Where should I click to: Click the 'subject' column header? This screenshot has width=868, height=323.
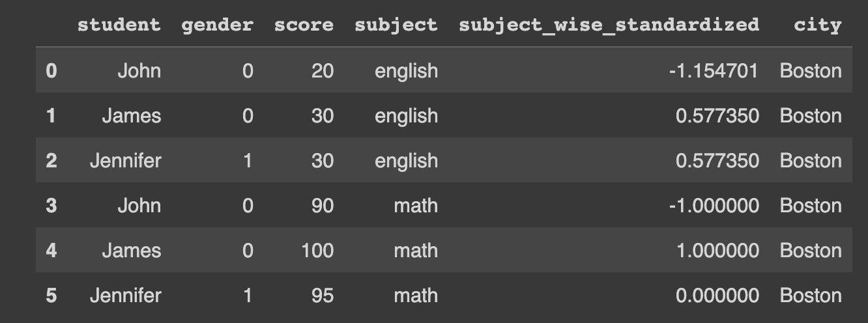[396, 25]
